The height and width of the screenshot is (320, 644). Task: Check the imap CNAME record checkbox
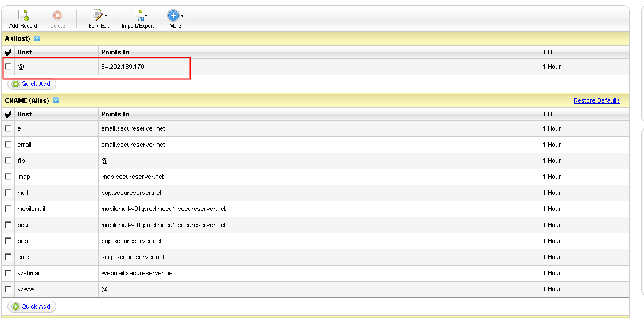(x=8, y=177)
